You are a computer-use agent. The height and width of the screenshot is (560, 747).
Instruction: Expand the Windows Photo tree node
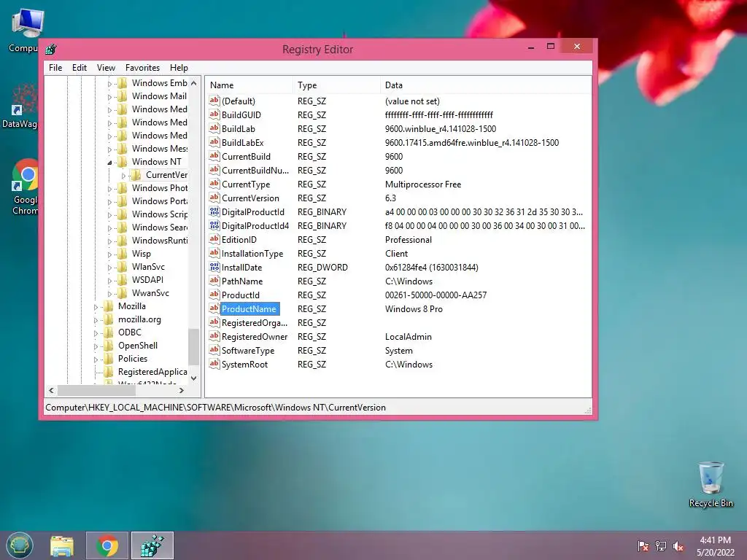pos(109,189)
